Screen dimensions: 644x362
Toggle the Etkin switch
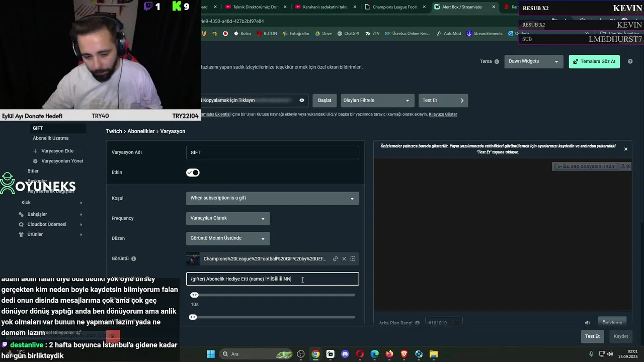[193, 172]
